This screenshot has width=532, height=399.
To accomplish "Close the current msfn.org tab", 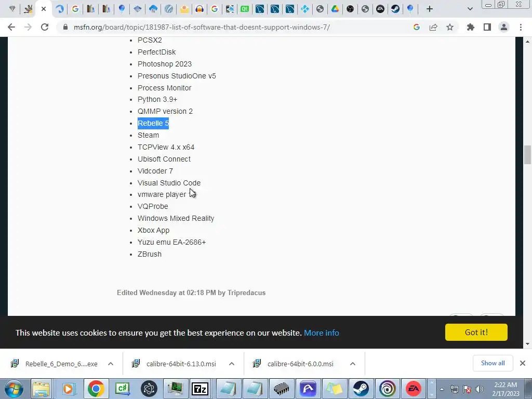I will [x=44, y=9].
